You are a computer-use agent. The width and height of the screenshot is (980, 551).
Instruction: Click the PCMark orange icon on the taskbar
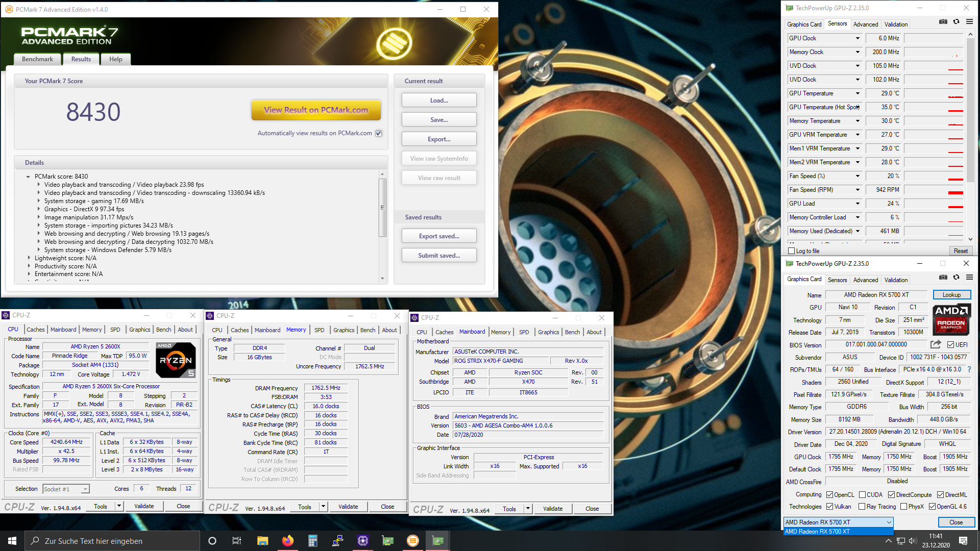[413, 541]
